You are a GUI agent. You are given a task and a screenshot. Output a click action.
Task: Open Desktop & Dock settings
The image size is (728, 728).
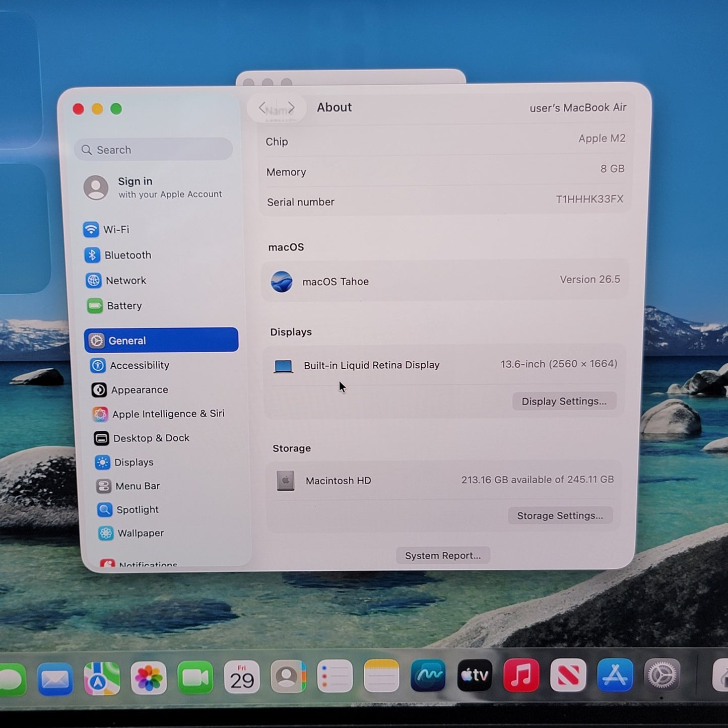(x=142, y=438)
